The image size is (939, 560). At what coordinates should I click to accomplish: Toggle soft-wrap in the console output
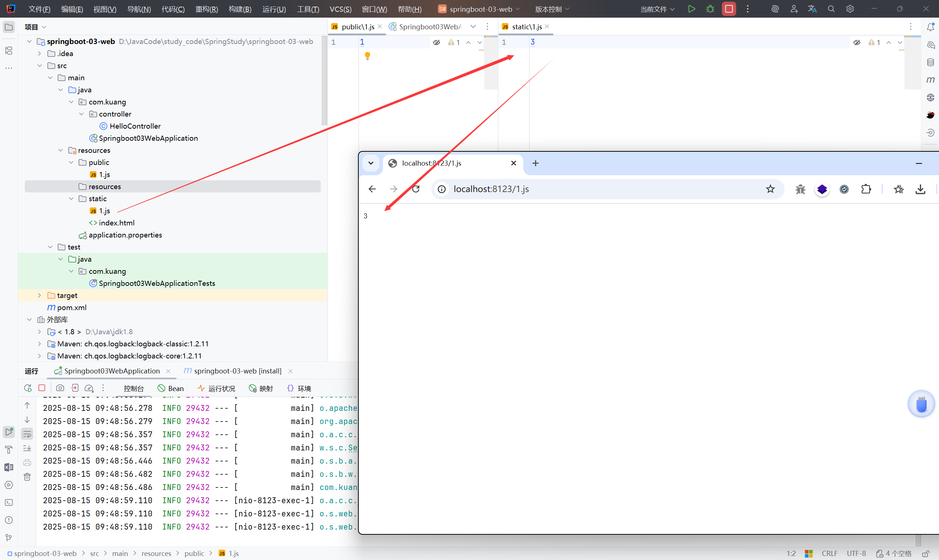27,434
